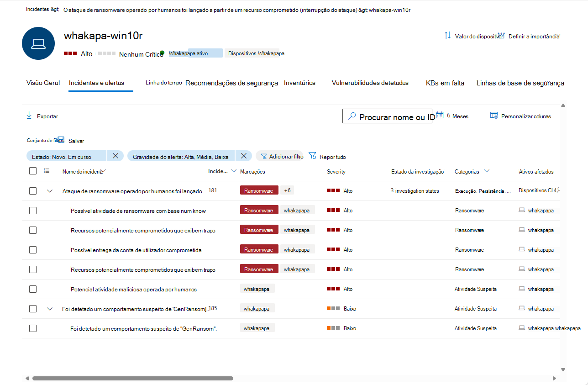The height and width of the screenshot is (385, 588).
Task: Click the horizontal scrollbar thumb
Action: 132,378
